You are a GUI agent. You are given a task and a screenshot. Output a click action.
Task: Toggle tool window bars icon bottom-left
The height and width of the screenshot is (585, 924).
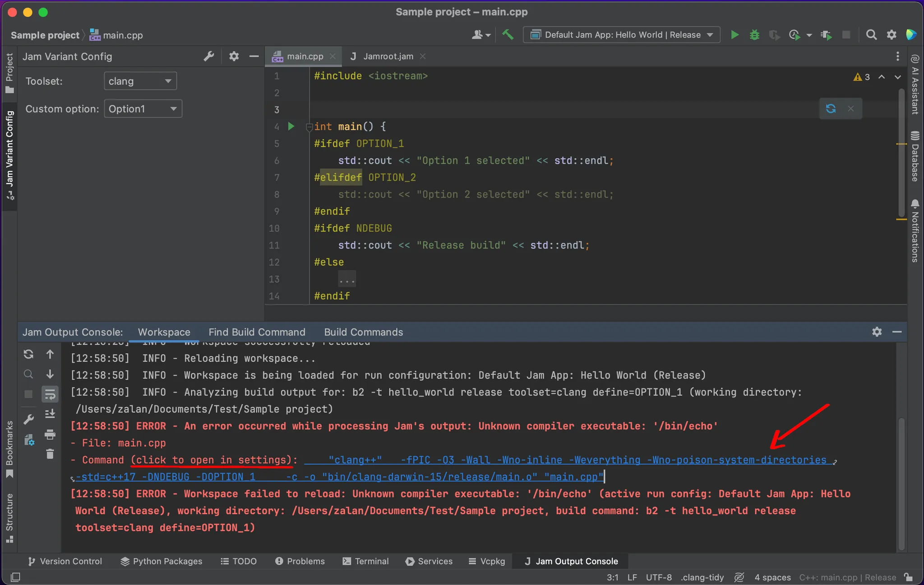coord(15,577)
